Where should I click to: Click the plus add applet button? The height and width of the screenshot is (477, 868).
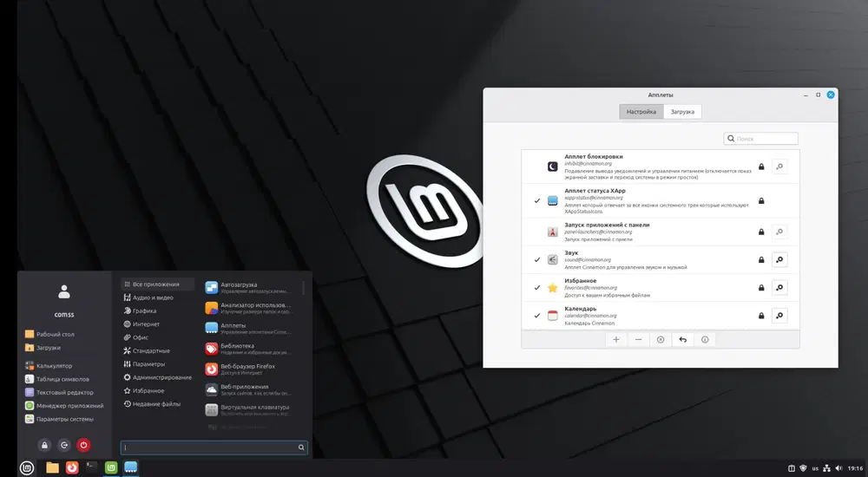pos(615,340)
